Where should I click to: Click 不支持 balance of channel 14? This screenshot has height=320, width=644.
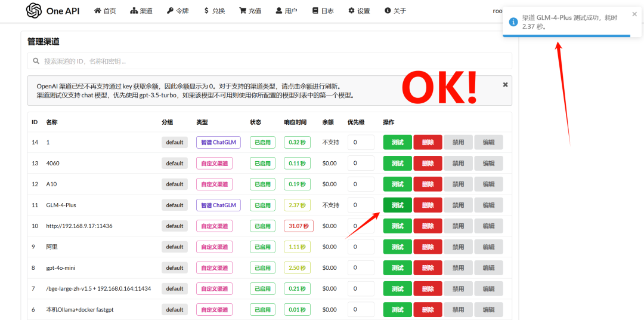[x=330, y=142]
